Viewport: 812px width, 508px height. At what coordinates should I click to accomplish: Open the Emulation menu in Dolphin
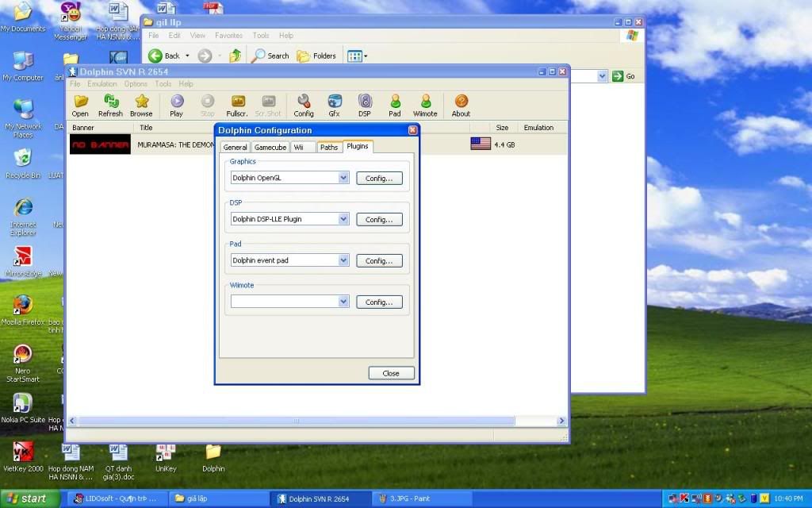102,83
